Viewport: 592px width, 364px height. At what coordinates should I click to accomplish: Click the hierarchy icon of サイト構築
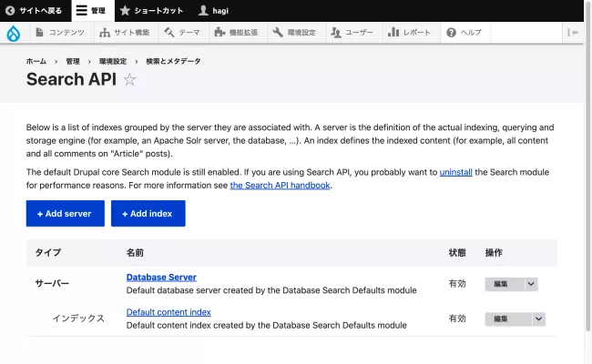click(105, 33)
